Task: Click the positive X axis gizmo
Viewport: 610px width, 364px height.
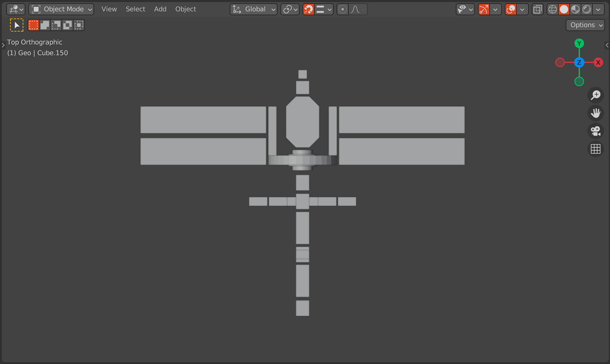Action: (x=598, y=63)
